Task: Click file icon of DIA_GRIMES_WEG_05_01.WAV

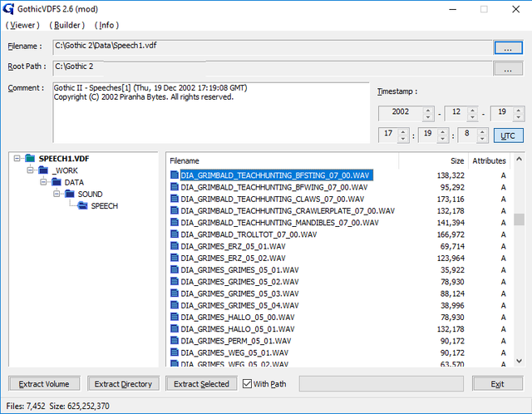Action: point(175,352)
